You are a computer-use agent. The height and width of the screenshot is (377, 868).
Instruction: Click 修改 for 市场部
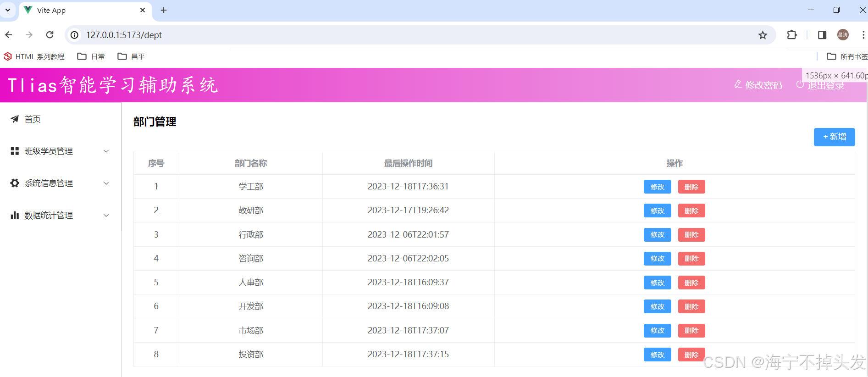tap(658, 331)
